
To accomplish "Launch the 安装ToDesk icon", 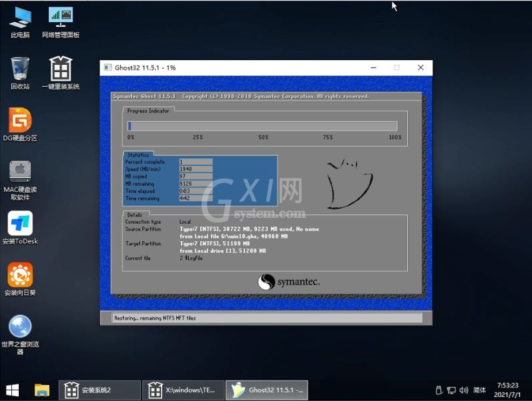I will [20, 228].
